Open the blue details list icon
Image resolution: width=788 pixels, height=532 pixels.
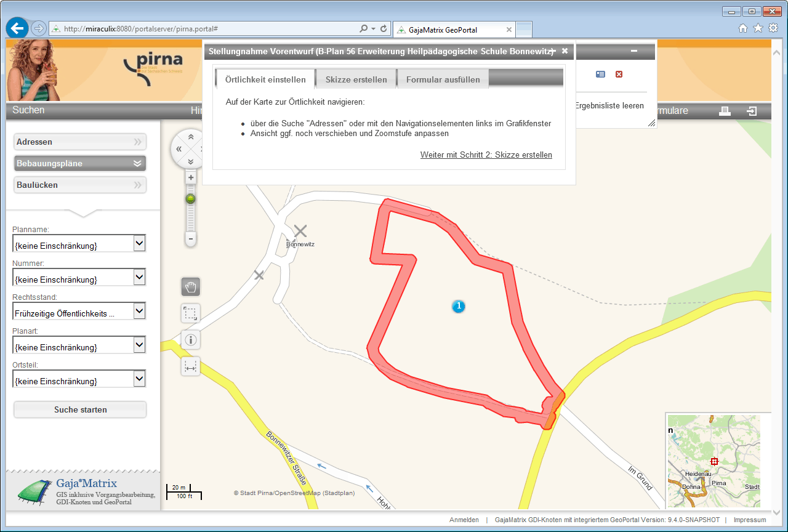click(600, 75)
